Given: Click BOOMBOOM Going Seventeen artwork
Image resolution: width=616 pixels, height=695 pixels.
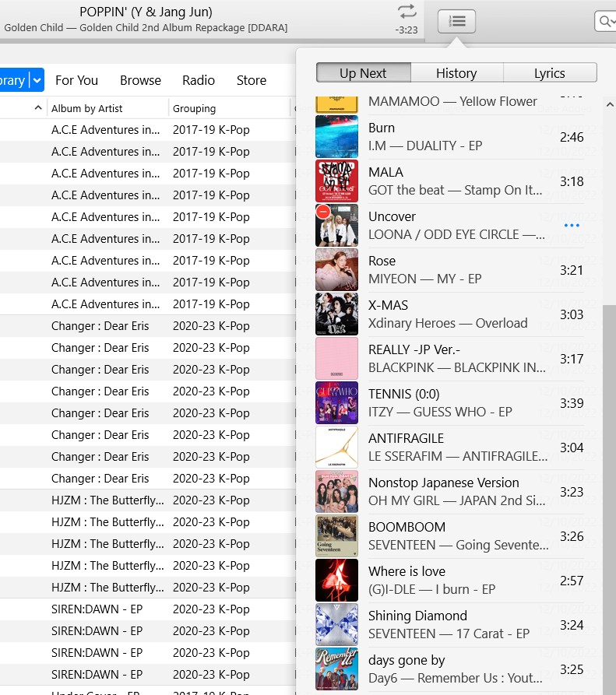Looking at the screenshot, I should click(x=336, y=535).
